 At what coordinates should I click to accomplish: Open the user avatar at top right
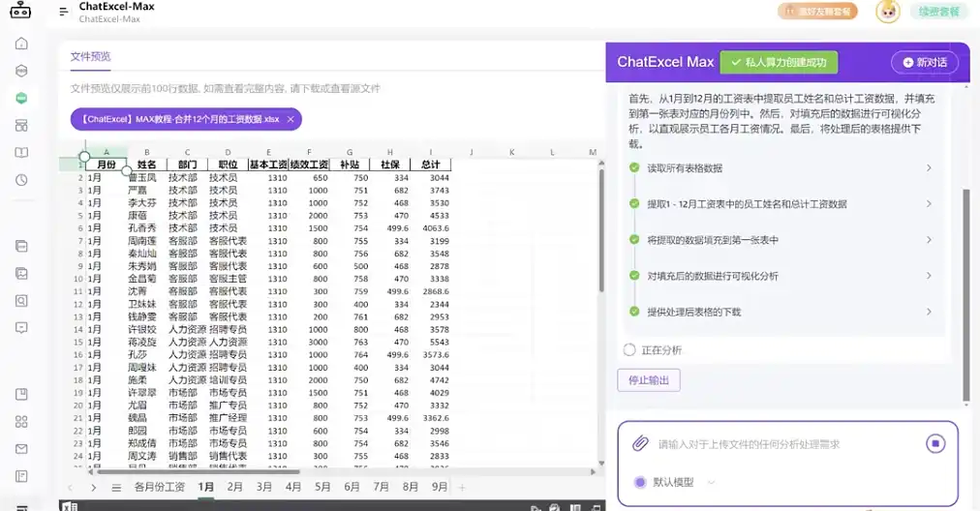click(x=887, y=12)
